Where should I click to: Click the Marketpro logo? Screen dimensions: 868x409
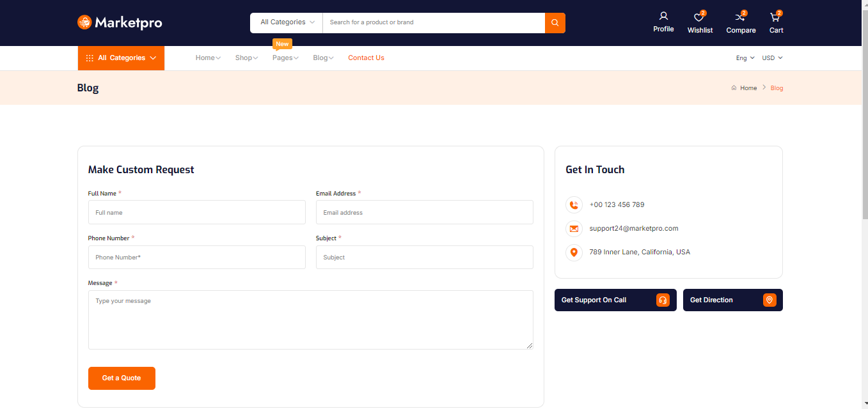pyautogui.click(x=120, y=22)
